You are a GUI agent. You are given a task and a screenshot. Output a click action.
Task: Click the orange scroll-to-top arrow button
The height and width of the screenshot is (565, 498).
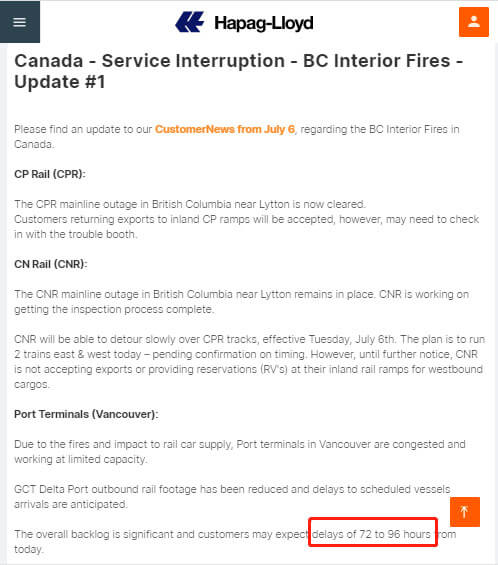click(464, 512)
